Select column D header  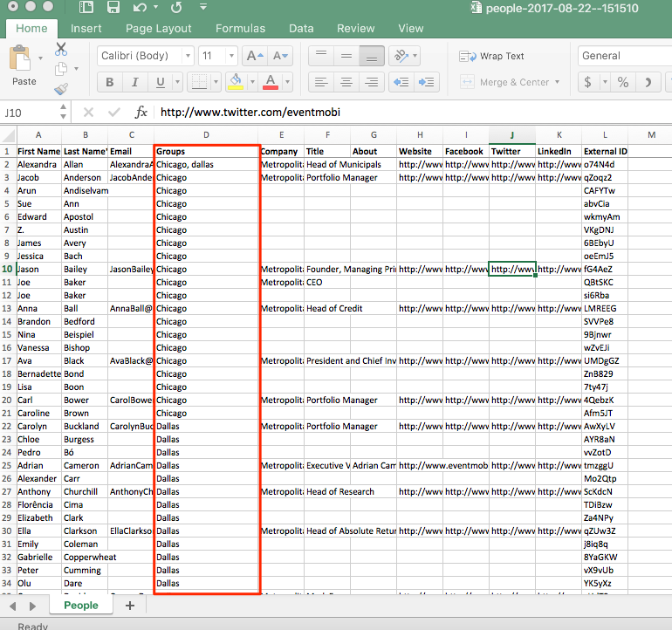206,135
